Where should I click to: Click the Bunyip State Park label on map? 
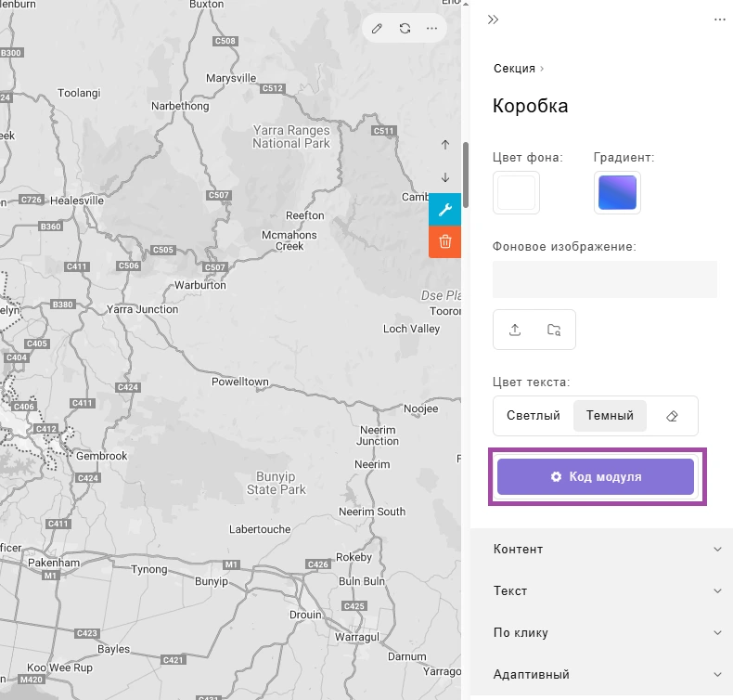coord(276,483)
